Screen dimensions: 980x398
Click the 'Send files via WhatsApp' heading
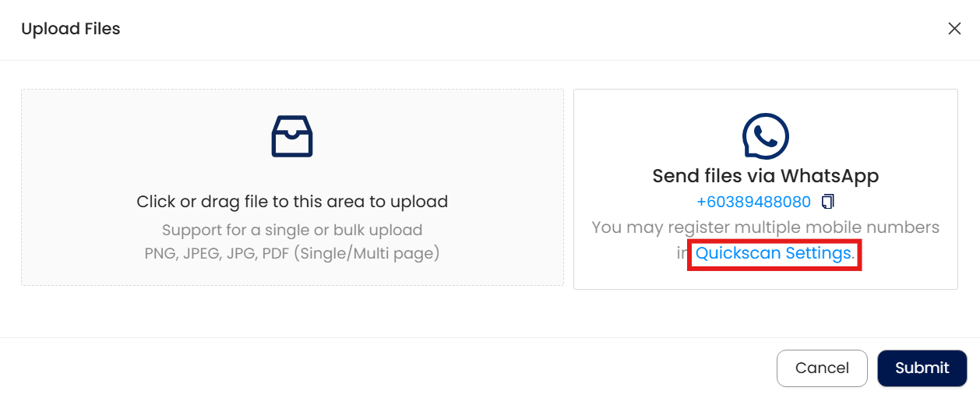(765, 176)
